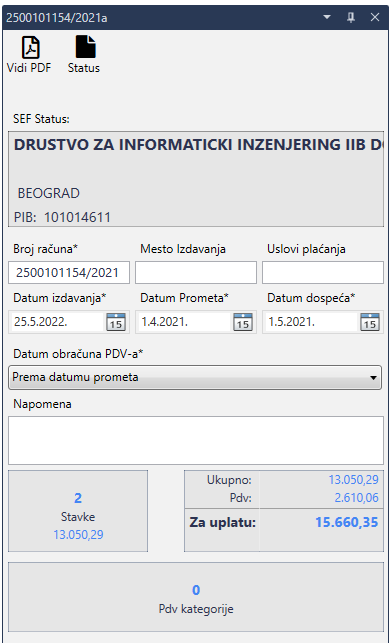Edit the Datum dospeća date 1.5.2021.

[311, 322]
